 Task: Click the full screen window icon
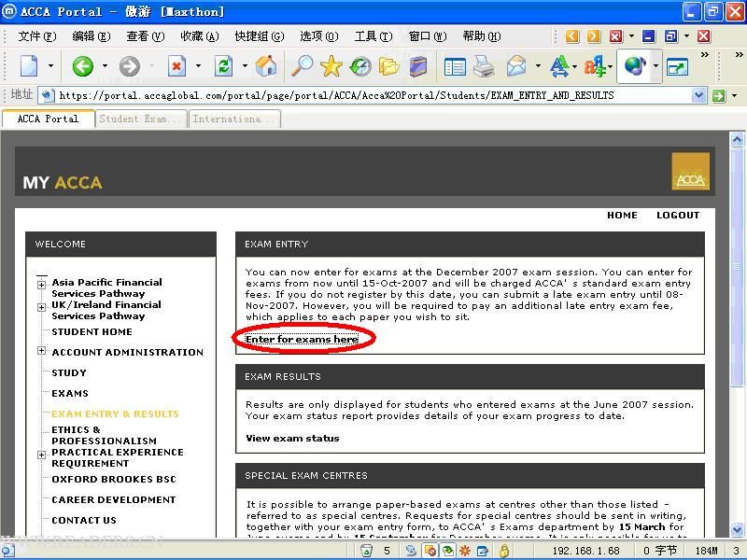tap(678, 66)
